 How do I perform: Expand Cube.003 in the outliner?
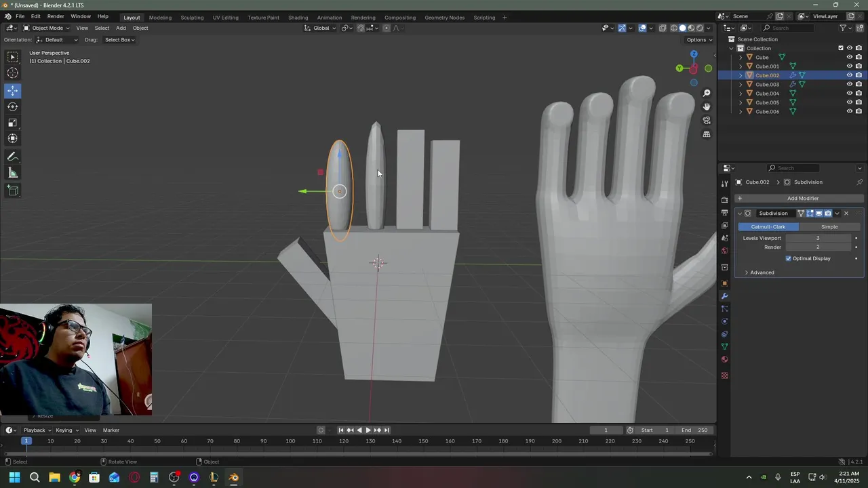pos(741,85)
